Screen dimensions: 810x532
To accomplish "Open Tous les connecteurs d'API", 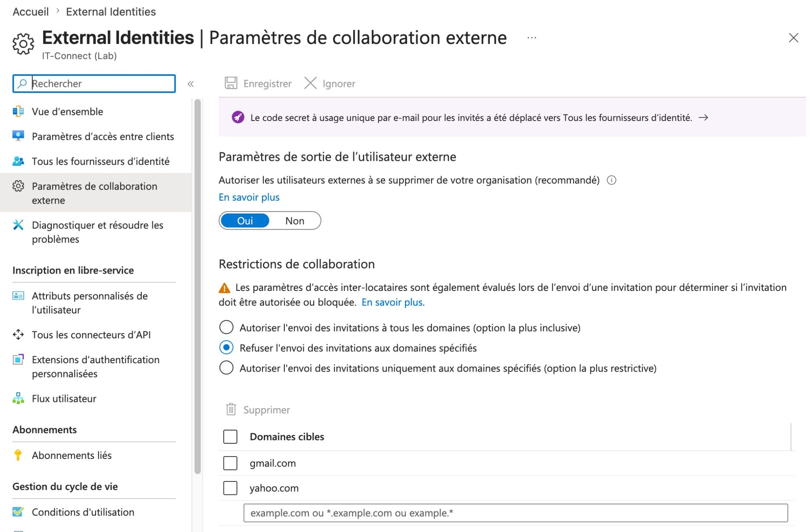I will coord(91,335).
